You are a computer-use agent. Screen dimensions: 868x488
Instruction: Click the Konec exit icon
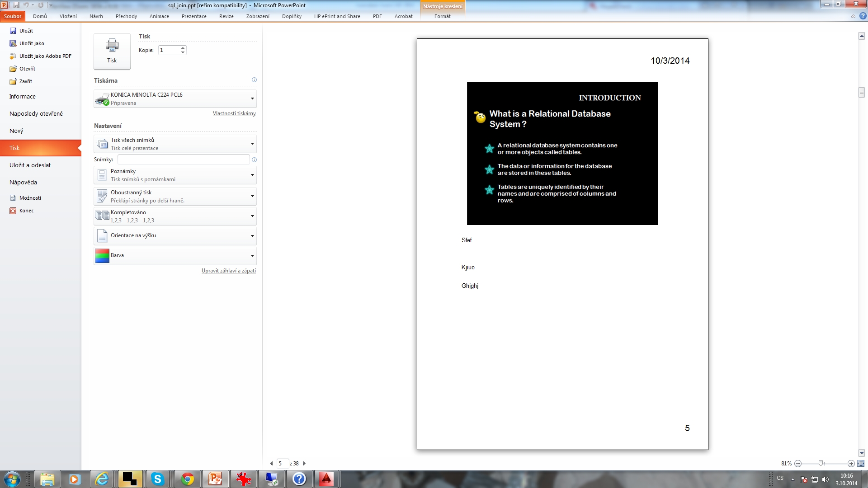pyautogui.click(x=13, y=211)
